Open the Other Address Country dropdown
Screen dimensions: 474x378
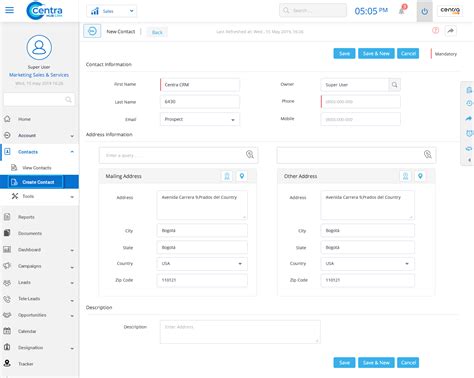368,264
